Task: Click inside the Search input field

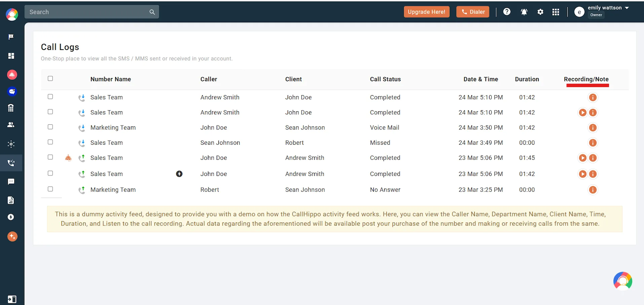Action: pyautogui.click(x=87, y=12)
